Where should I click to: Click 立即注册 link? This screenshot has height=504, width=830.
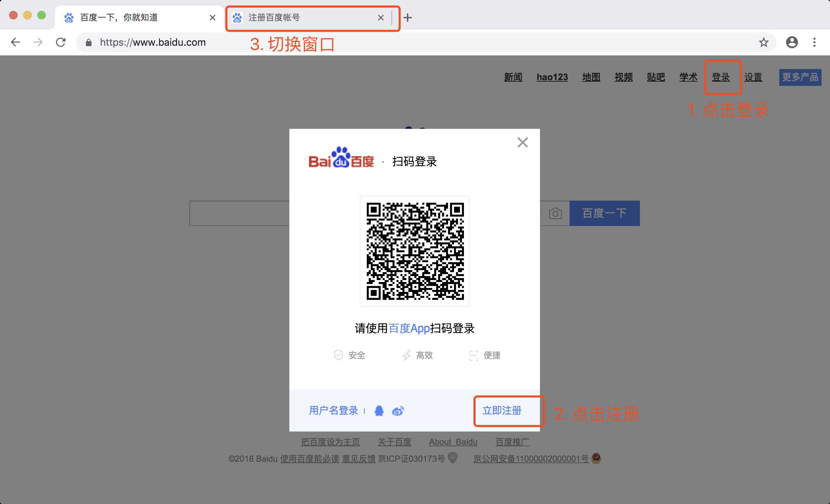(x=502, y=411)
